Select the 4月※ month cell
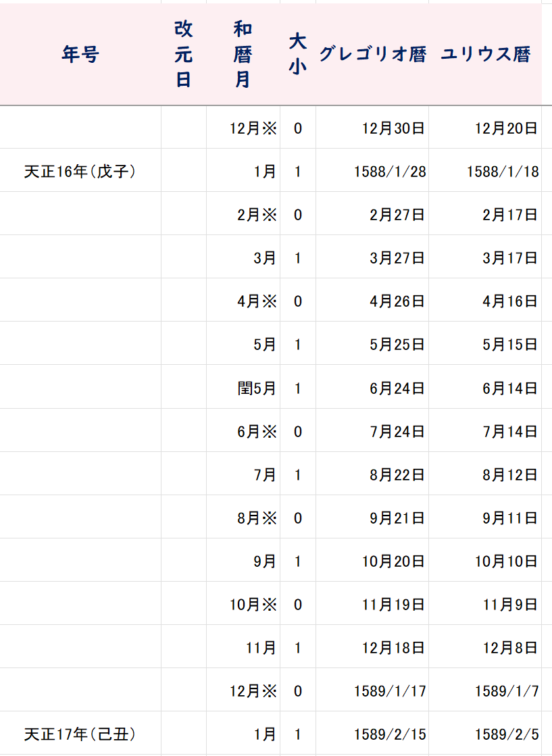 click(243, 301)
